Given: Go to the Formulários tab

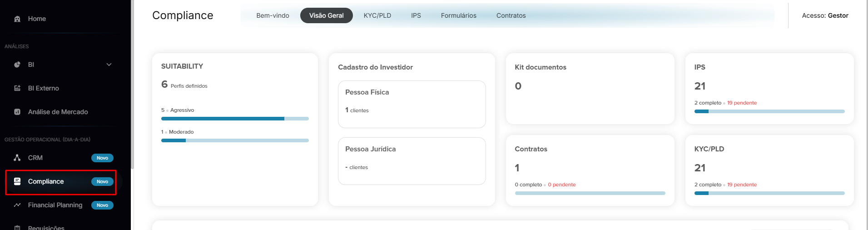Looking at the screenshot, I should pos(459,15).
